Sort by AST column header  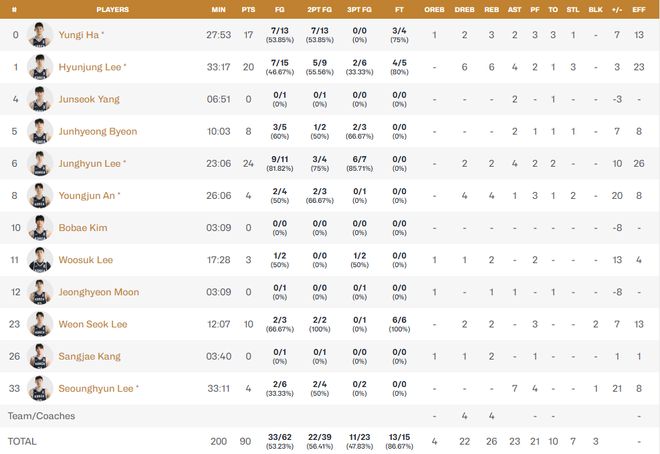click(514, 9)
